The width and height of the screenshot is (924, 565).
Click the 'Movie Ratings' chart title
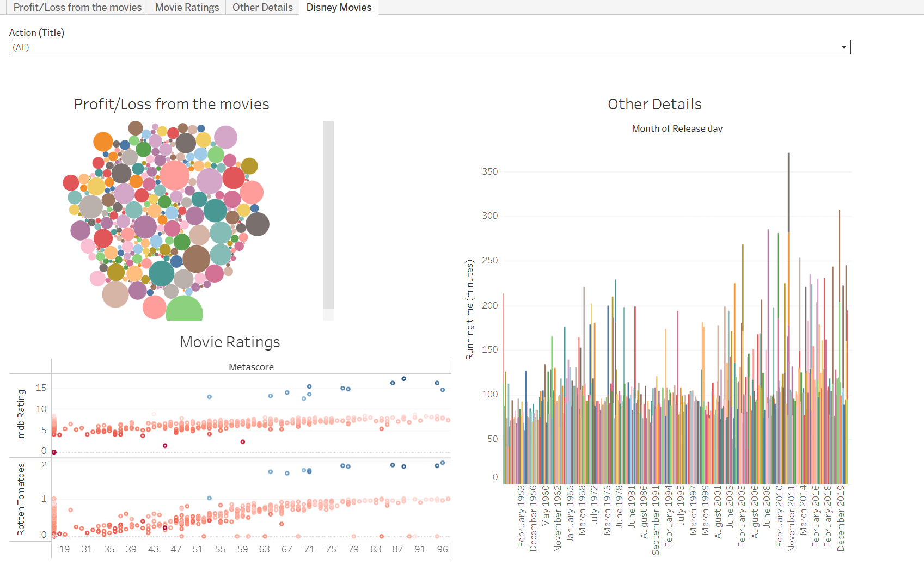pos(230,342)
